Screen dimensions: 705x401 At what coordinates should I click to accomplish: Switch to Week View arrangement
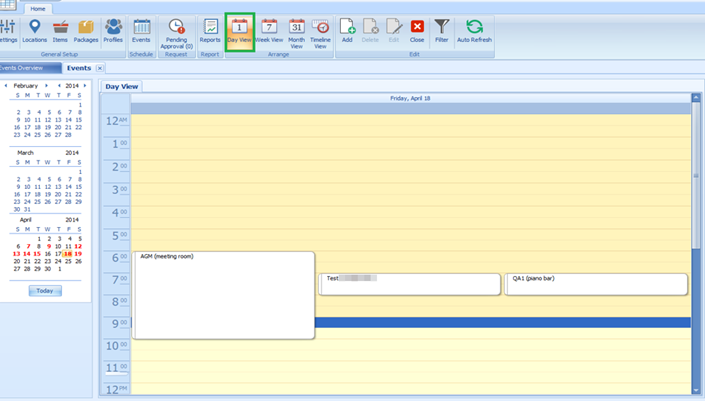point(269,31)
